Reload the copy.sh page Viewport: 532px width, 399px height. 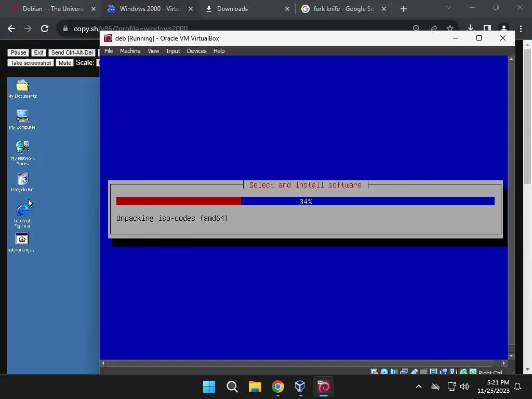point(45,29)
